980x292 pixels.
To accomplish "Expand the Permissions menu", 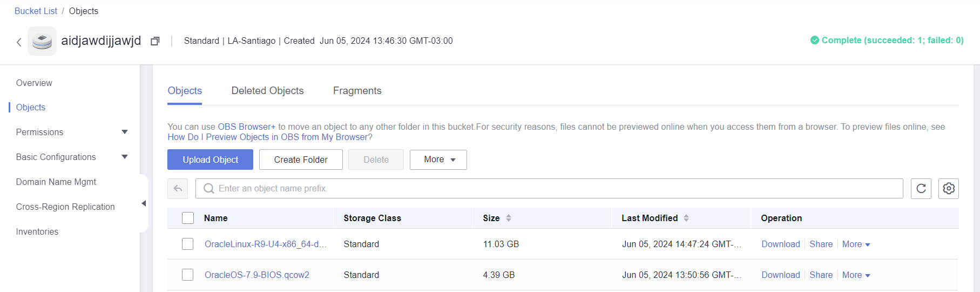I will [x=125, y=132].
